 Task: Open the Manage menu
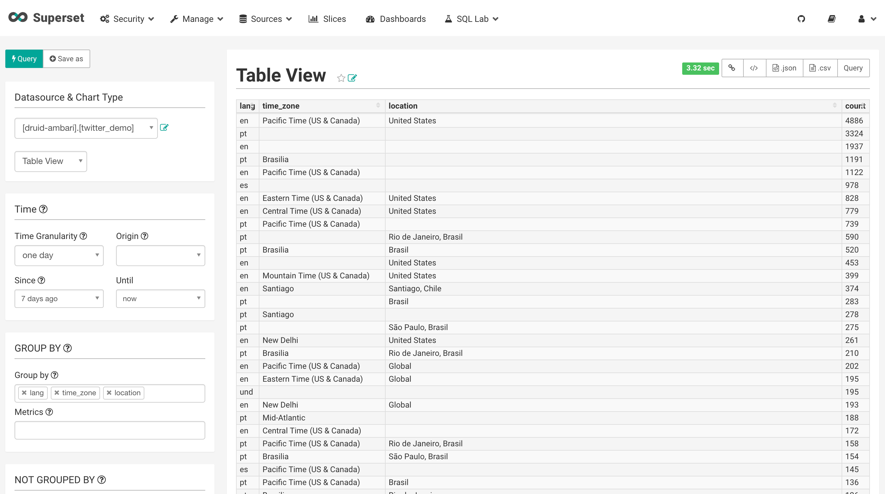pos(196,19)
